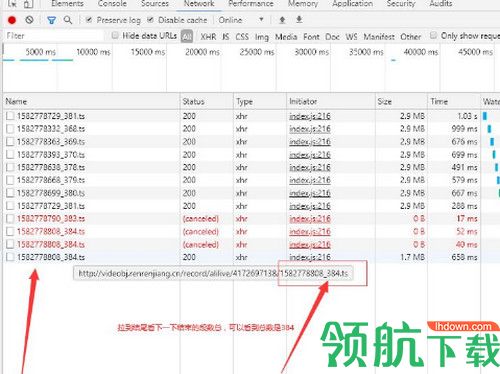The image size is (500, 374).
Task: Open index.js:216 link in 1582778668_379.ts row
Action: point(310,180)
